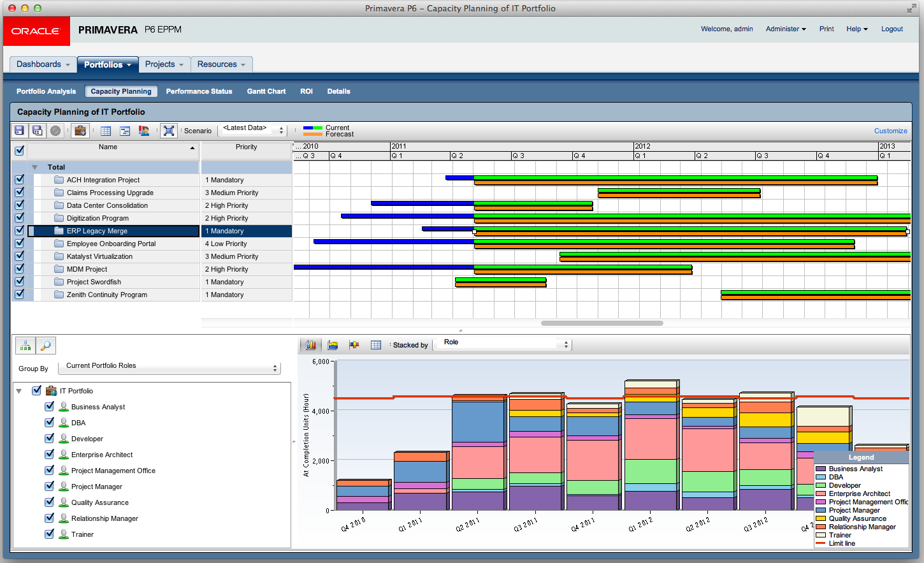Click the Trainer role person icon
Screen dimensions: 924x563
[x=64, y=534]
